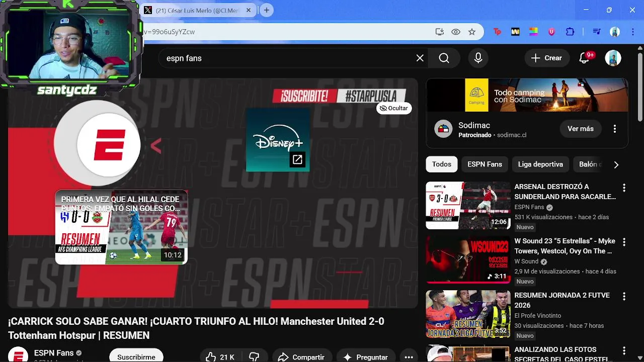Screen dimensions: 644x362
Task: Open W Sound 23 video thumbnail
Action: pos(468,259)
